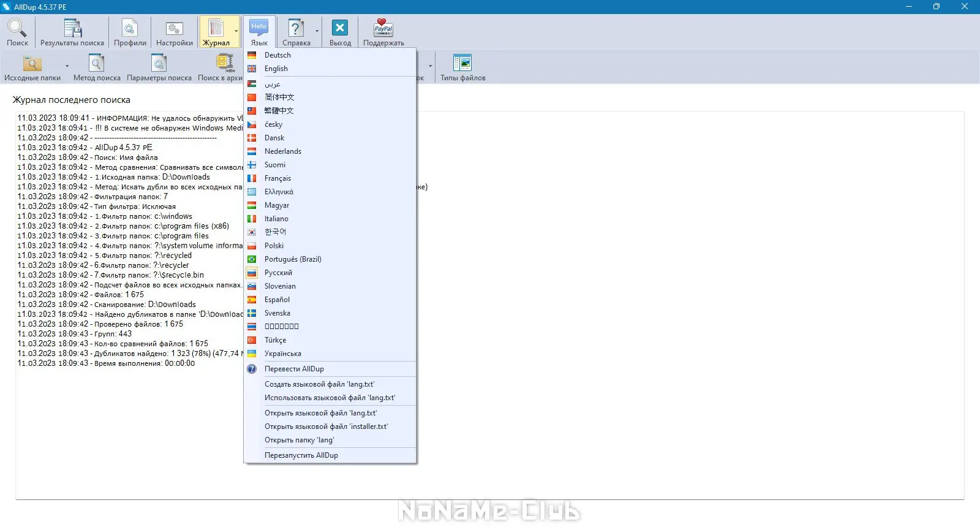
Task: Click the Поддержать PayPal icon
Action: point(383,32)
